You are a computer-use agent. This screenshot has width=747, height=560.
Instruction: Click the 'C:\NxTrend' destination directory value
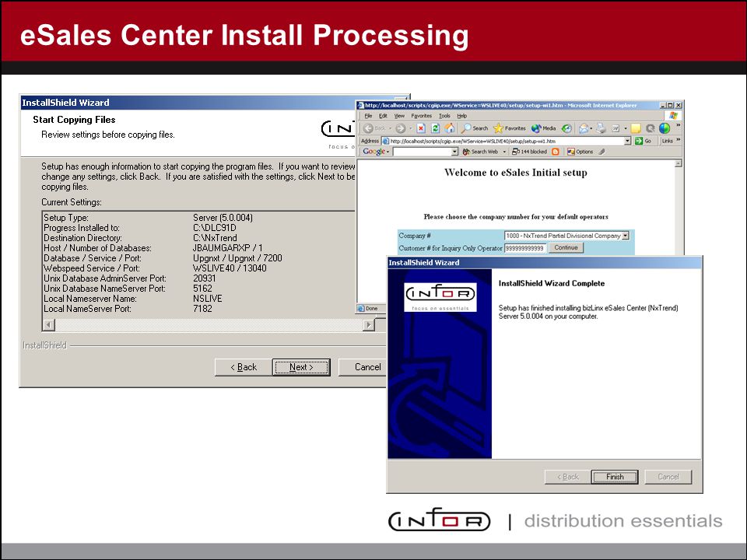pyautogui.click(x=215, y=238)
